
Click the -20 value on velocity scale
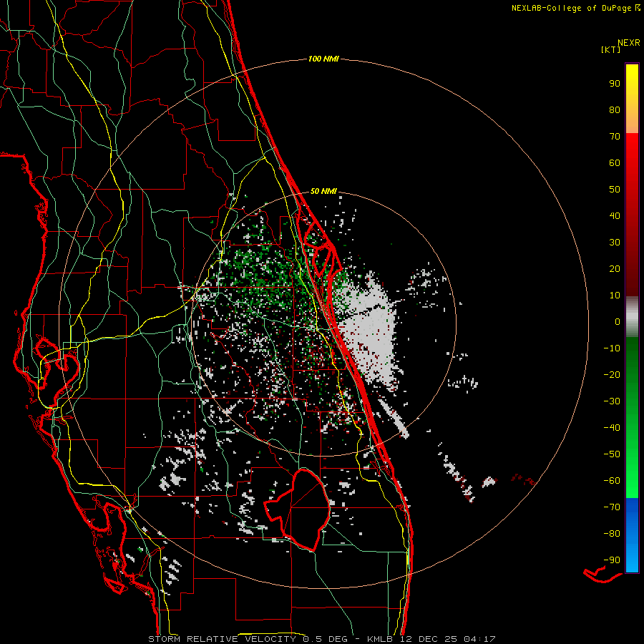coord(612,374)
